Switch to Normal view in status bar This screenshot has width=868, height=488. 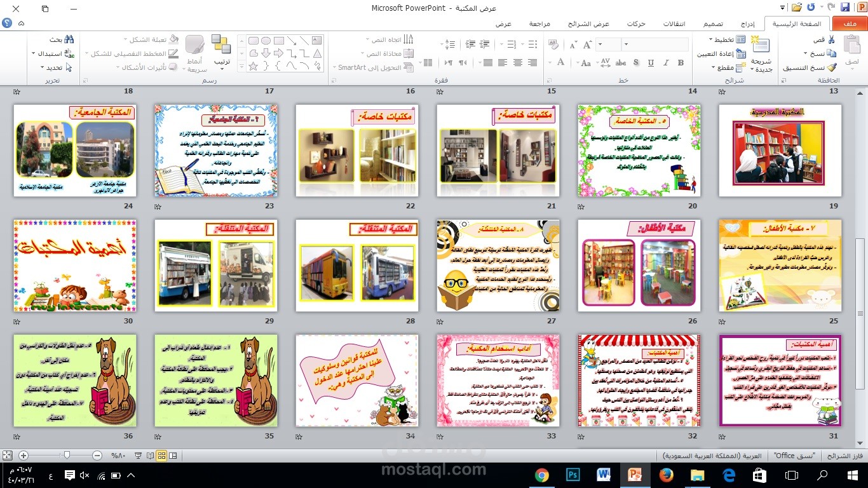(x=173, y=456)
